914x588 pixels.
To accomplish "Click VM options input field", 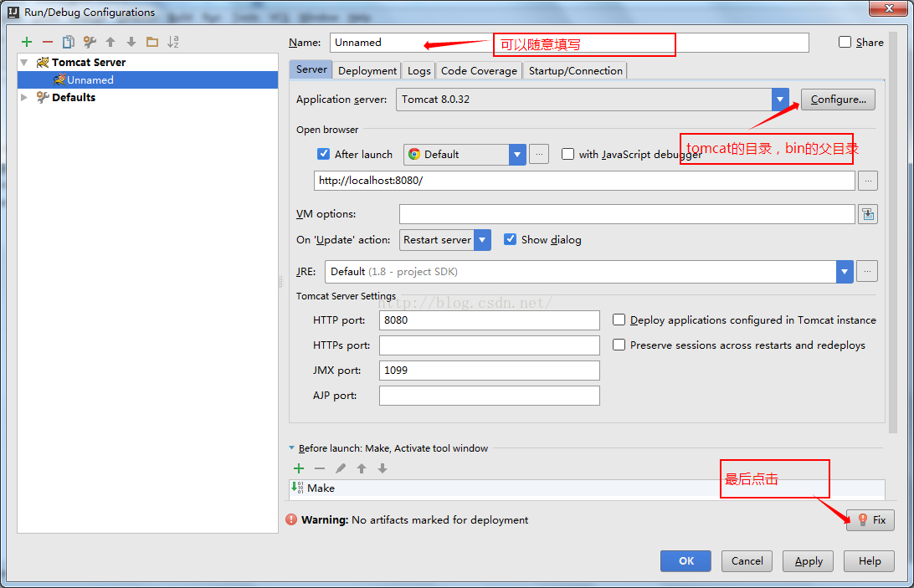I will pos(627,214).
